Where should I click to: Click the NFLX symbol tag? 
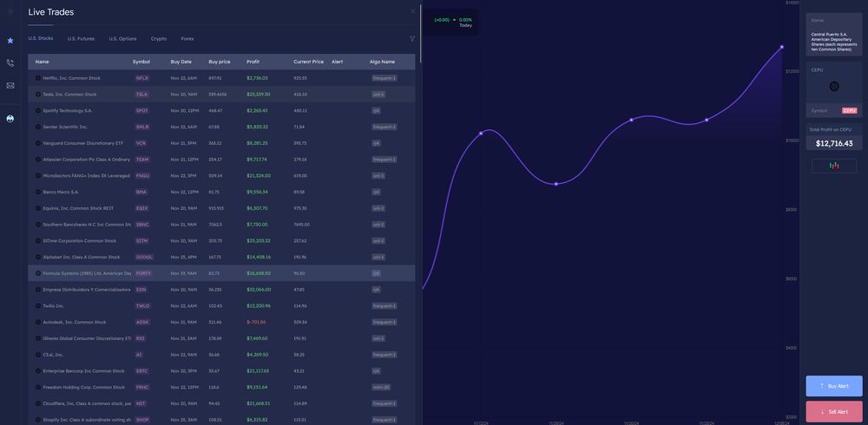pos(142,78)
